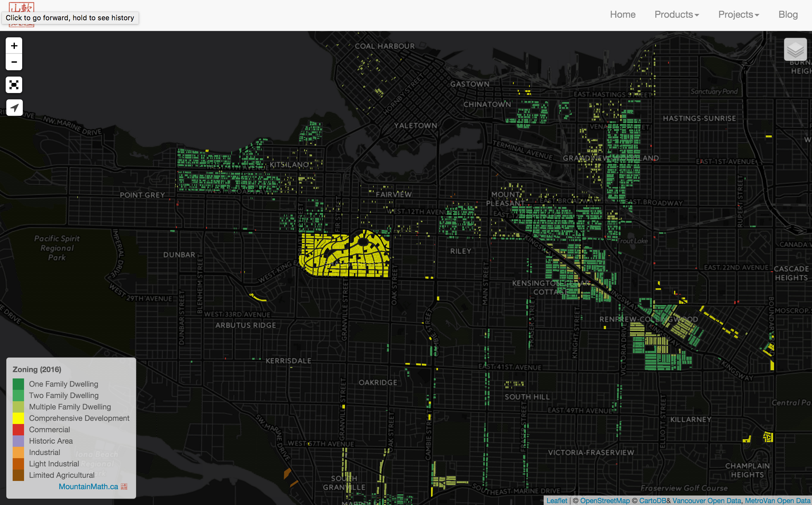Open the map layers control

coord(795,49)
